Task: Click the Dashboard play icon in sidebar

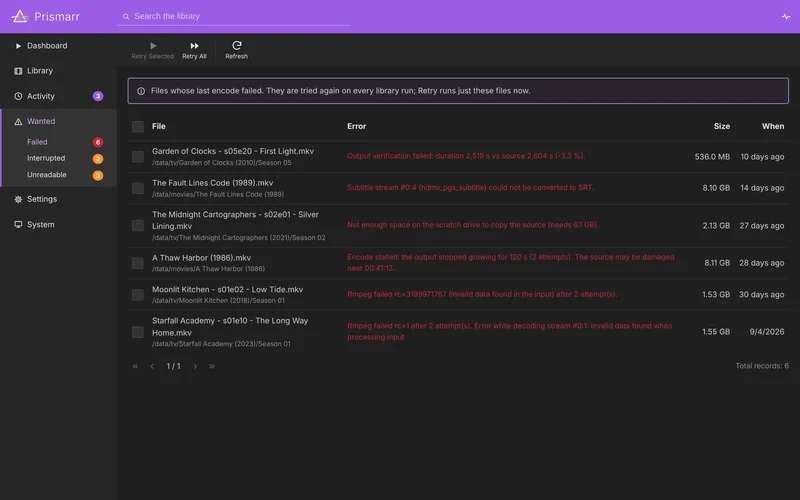Action: click(x=18, y=46)
